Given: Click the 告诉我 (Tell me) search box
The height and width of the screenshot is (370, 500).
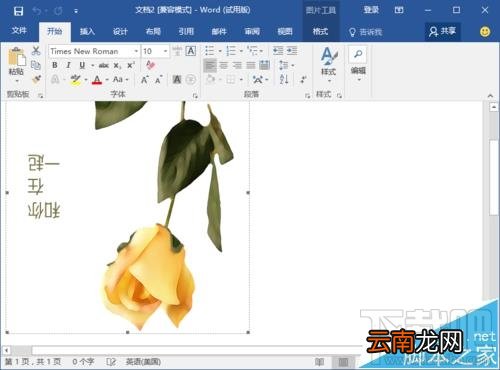Looking at the screenshot, I should coord(365,32).
